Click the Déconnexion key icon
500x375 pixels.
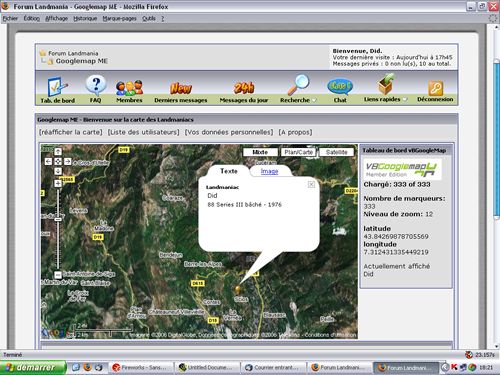(435, 88)
